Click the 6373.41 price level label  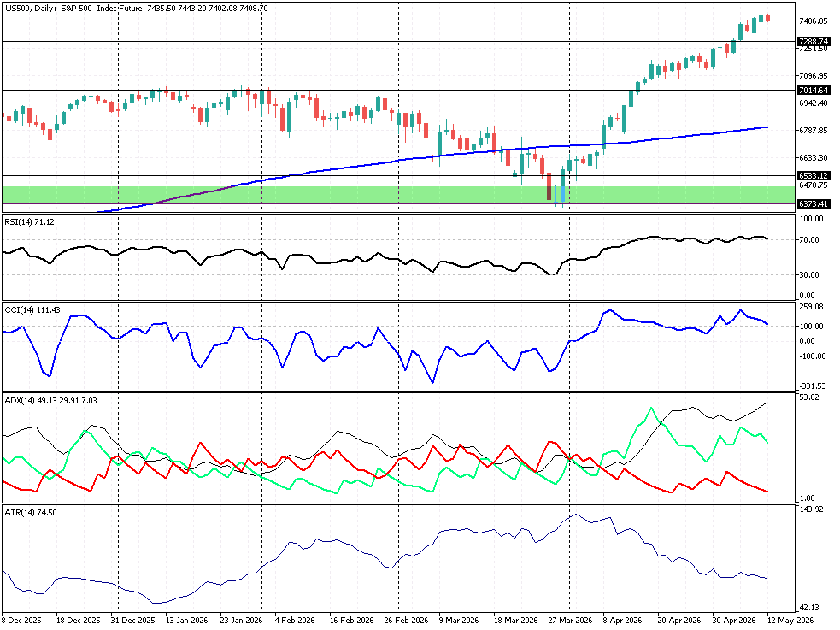click(x=814, y=203)
